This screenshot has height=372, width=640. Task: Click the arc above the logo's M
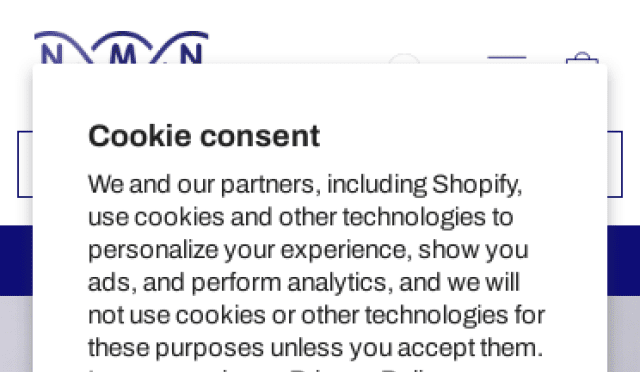(x=122, y=38)
